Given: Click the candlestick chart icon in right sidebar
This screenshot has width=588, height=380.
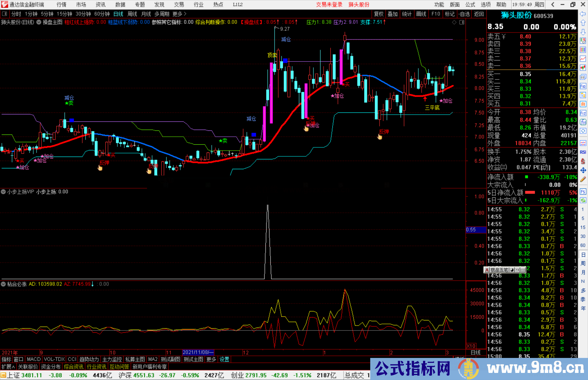Looking at the screenshot, I should [x=583, y=68].
